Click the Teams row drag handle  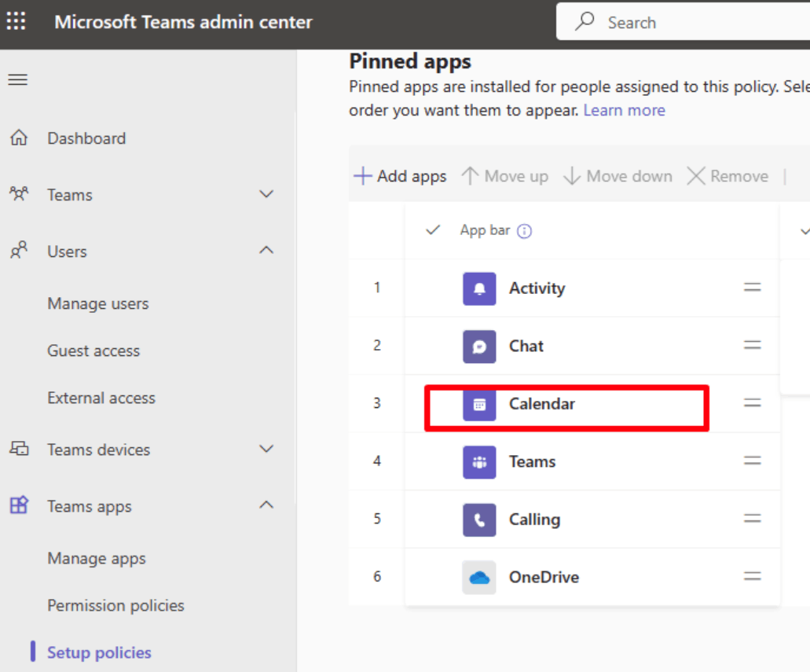tap(753, 461)
